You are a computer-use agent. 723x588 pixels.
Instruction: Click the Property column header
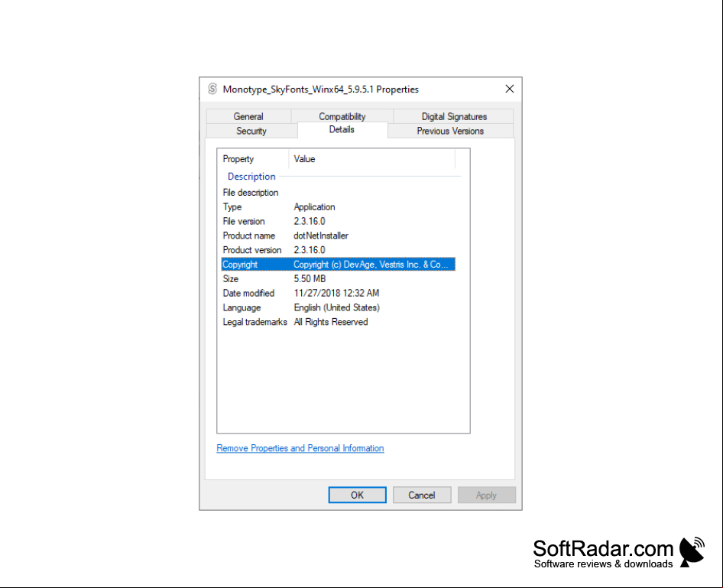point(253,159)
